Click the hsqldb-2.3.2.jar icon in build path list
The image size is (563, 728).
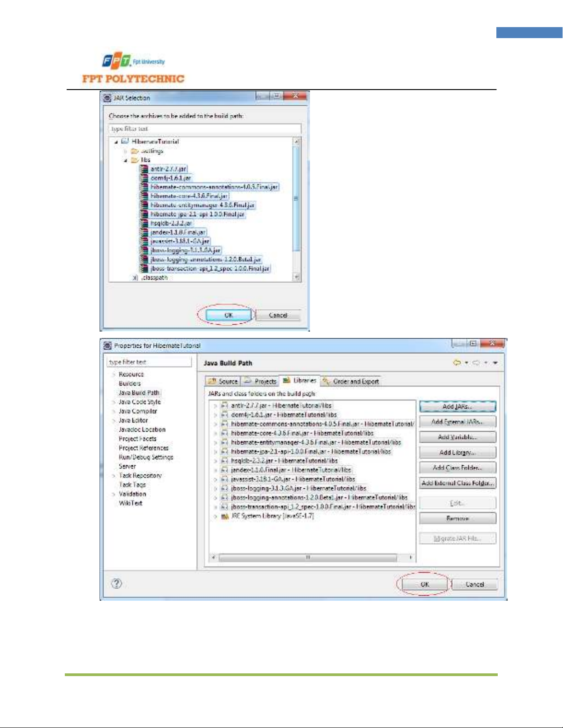point(225,461)
